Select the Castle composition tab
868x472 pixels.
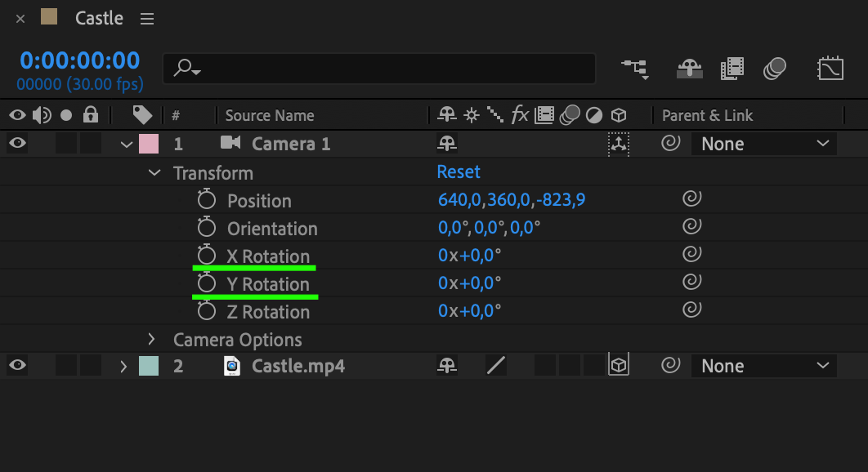point(99,18)
